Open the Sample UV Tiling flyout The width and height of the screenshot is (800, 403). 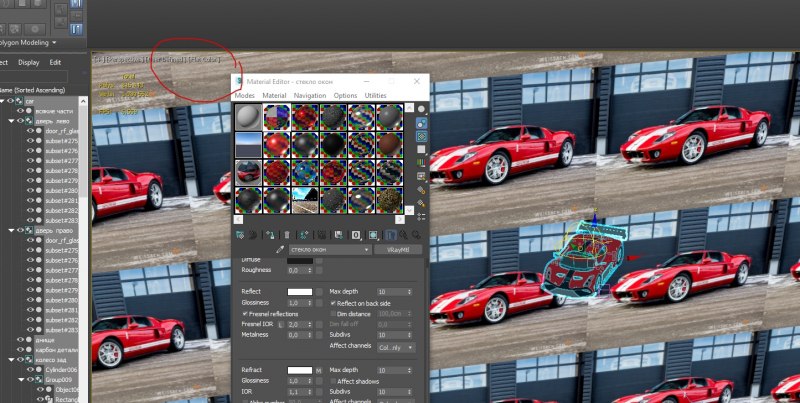click(x=421, y=149)
